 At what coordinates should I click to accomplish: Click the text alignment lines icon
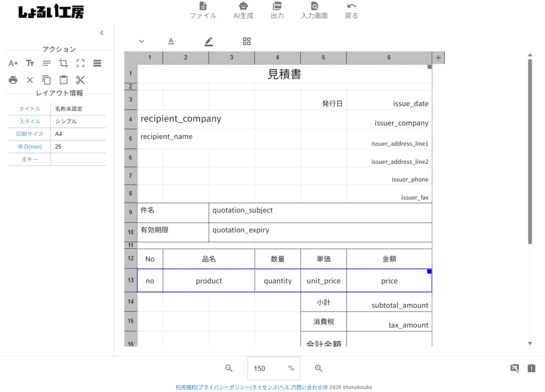pos(47,63)
